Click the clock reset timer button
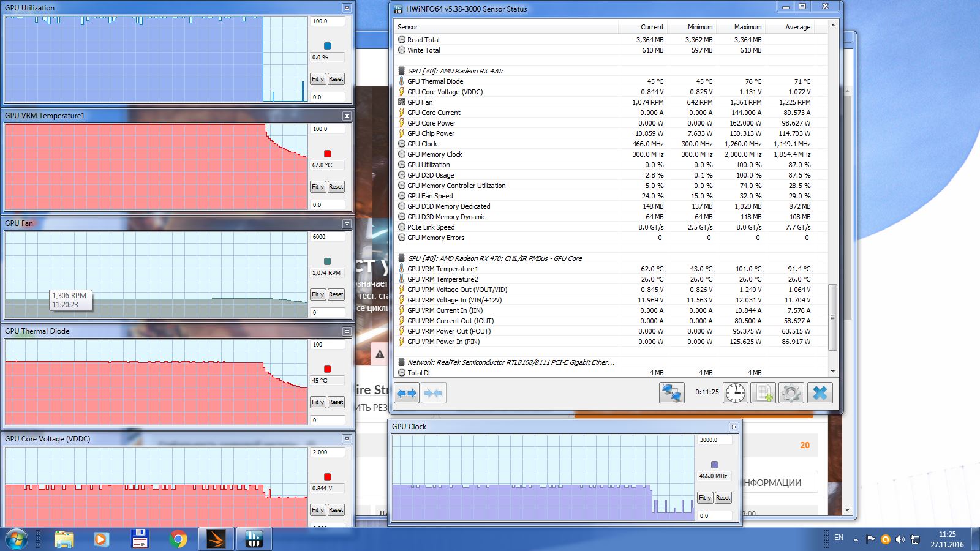Screen dimensions: 980x551 (x=736, y=392)
